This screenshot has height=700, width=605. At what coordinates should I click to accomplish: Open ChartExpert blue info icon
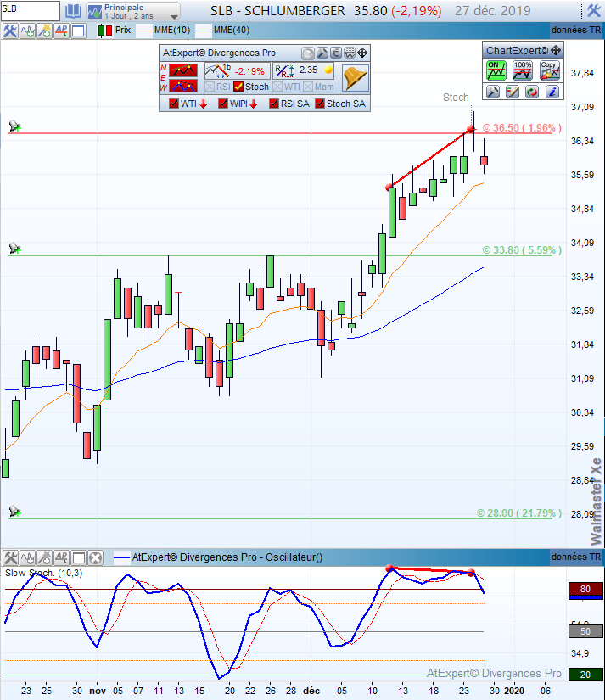pos(552,92)
